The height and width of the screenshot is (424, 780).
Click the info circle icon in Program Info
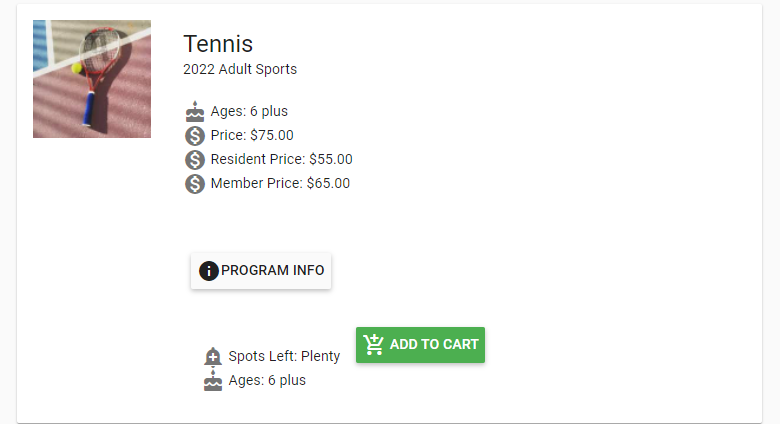pyautogui.click(x=208, y=271)
